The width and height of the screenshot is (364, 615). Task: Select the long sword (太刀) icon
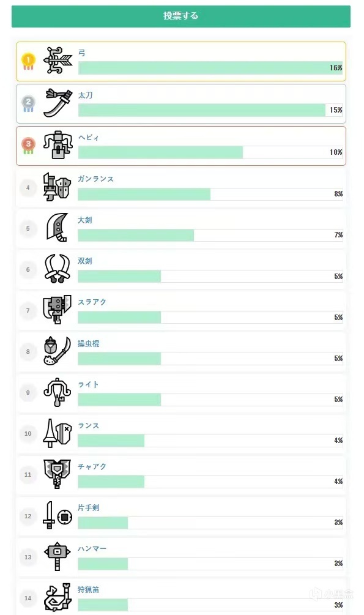[x=58, y=103]
